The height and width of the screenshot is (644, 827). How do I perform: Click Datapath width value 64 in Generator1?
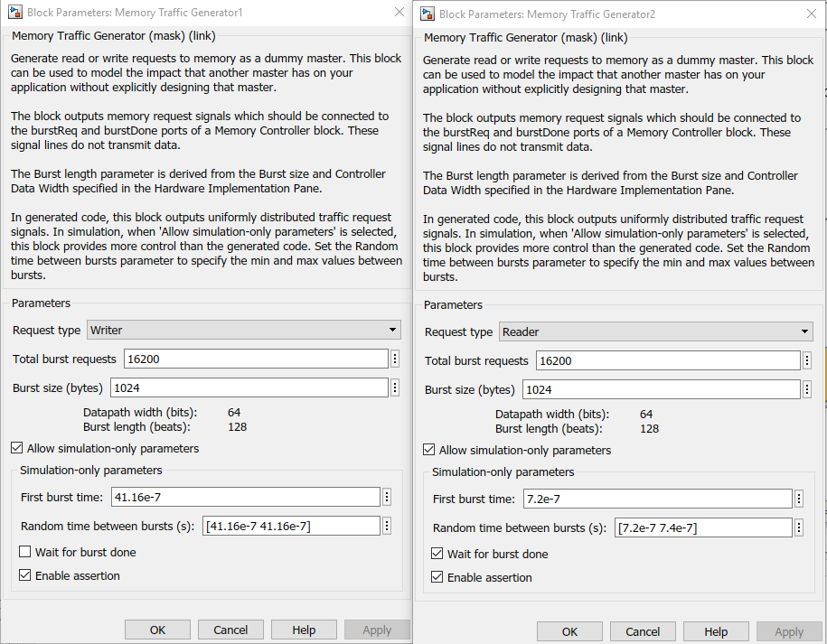click(x=234, y=412)
